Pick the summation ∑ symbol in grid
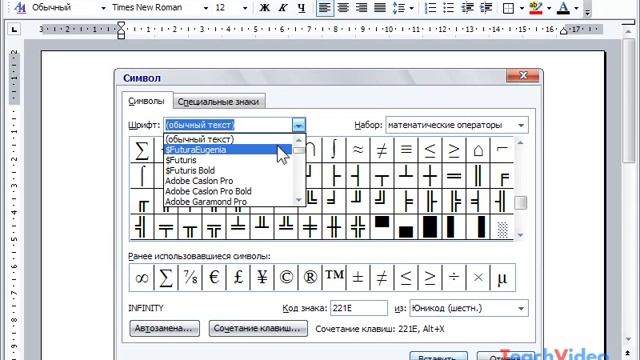This screenshot has width=640, height=360. point(142,150)
